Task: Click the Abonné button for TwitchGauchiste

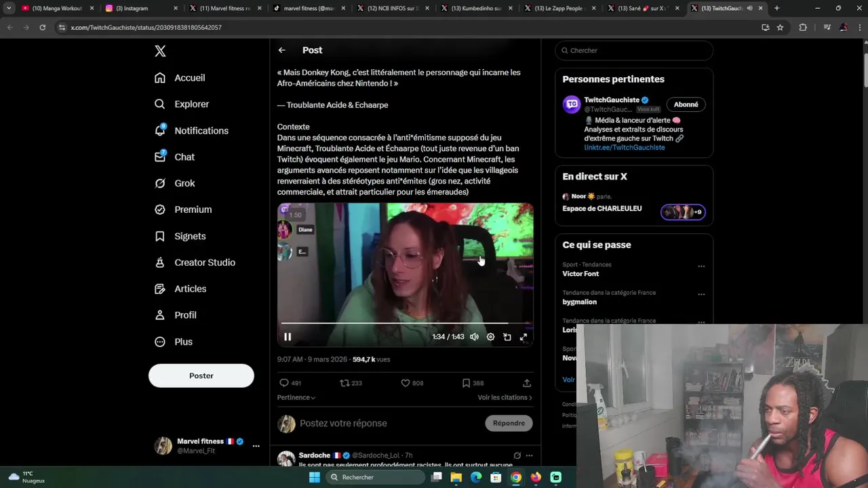Action: [x=686, y=104]
